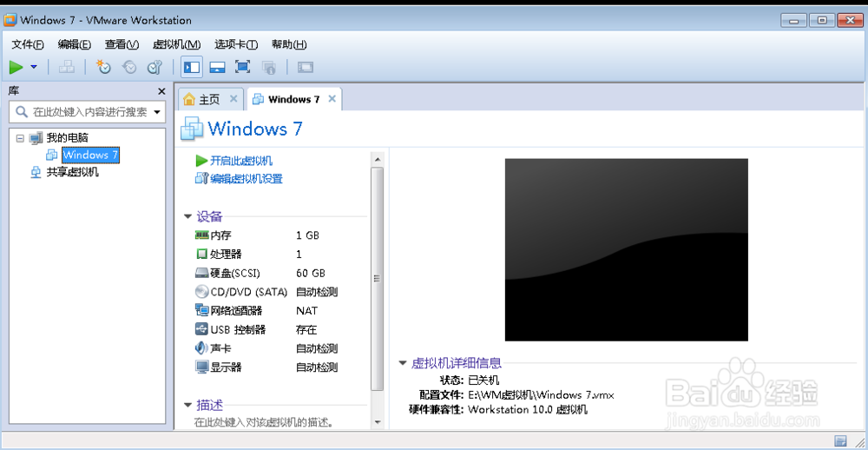Screen dimensions: 868x450
Task: Click the Revert to snapshot toolbar icon
Action: tap(129, 67)
